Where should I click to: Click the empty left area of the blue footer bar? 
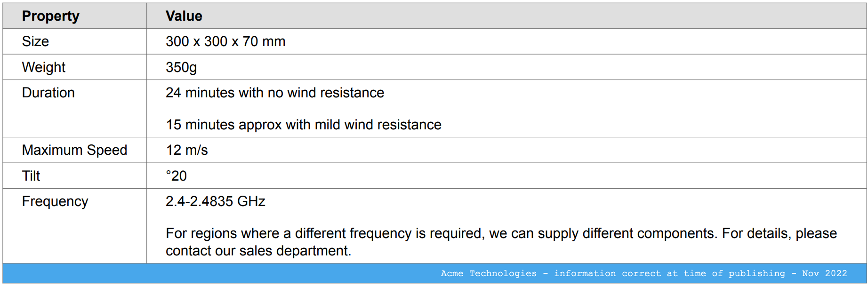(188, 273)
